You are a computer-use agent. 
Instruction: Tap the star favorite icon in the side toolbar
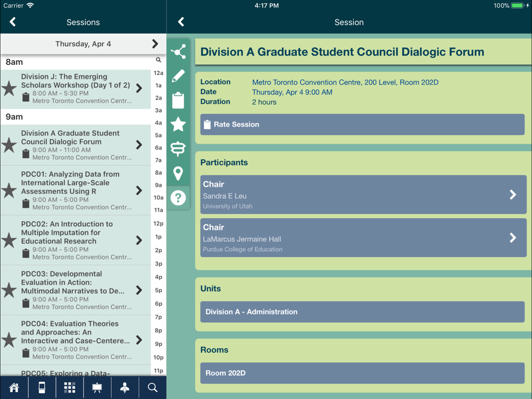pos(178,124)
